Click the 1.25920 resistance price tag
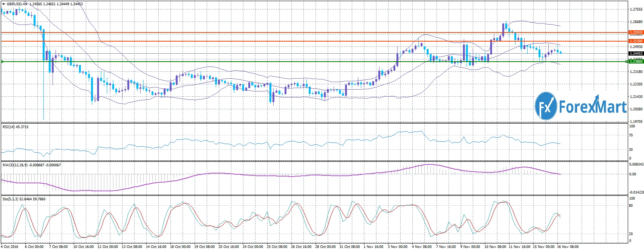The image size is (644, 251). (635, 33)
